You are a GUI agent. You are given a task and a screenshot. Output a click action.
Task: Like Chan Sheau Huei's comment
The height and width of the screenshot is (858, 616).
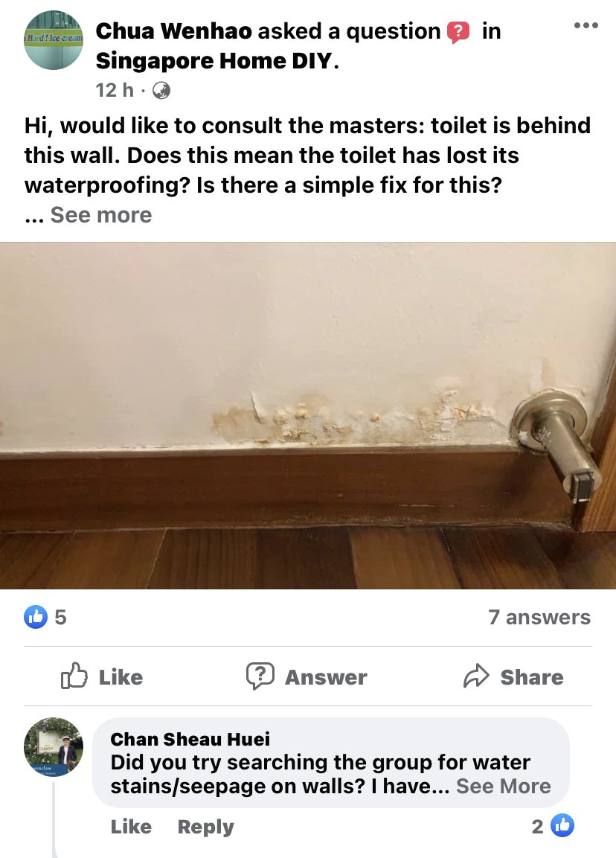pyautogui.click(x=131, y=826)
